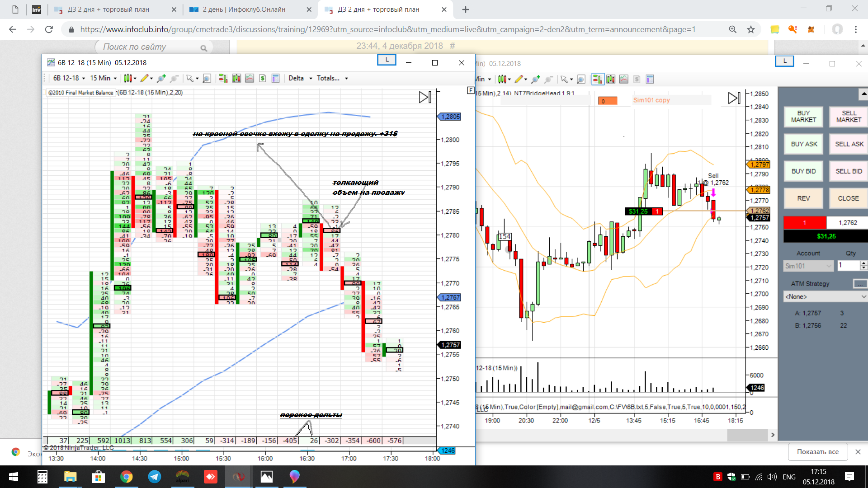Switch to 2 день Инфоклуб.Онлайн browser tab
Image resolution: width=868 pixels, height=488 pixels.
(244, 9)
